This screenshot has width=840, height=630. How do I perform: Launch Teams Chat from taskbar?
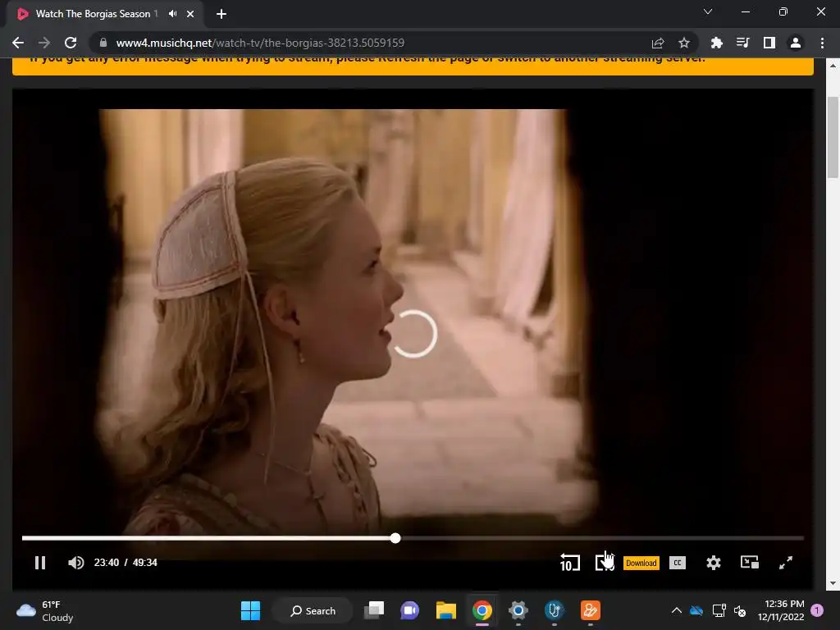(x=410, y=610)
